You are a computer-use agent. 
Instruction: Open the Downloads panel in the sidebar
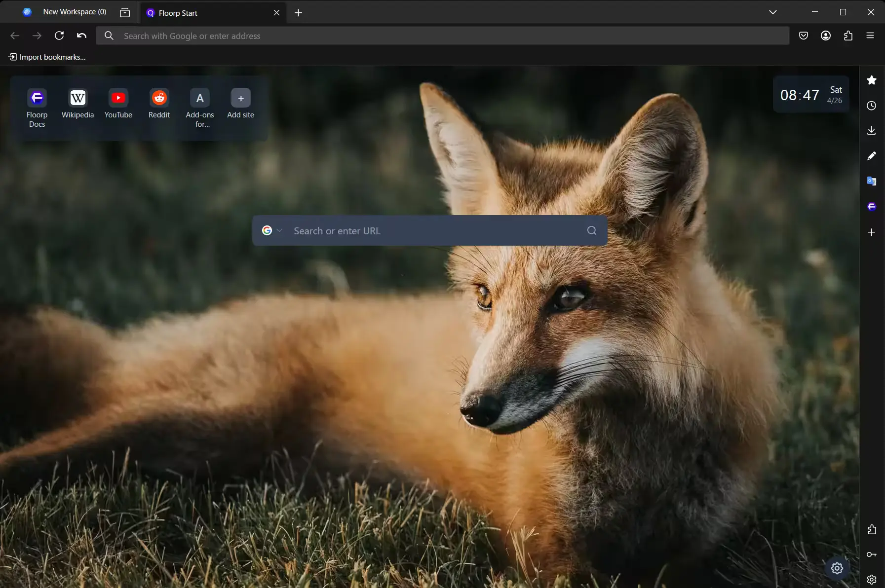872,130
